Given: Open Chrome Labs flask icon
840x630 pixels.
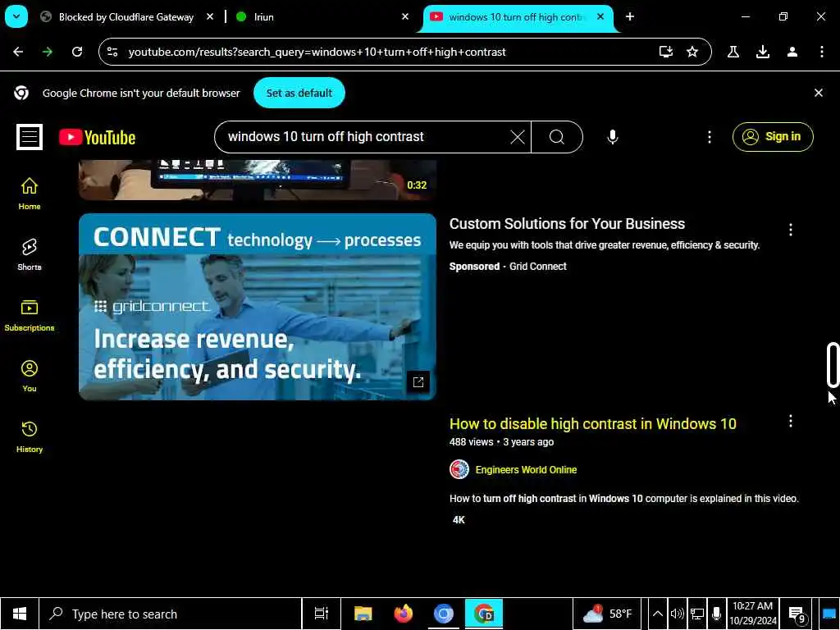Looking at the screenshot, I should point(733,52).
